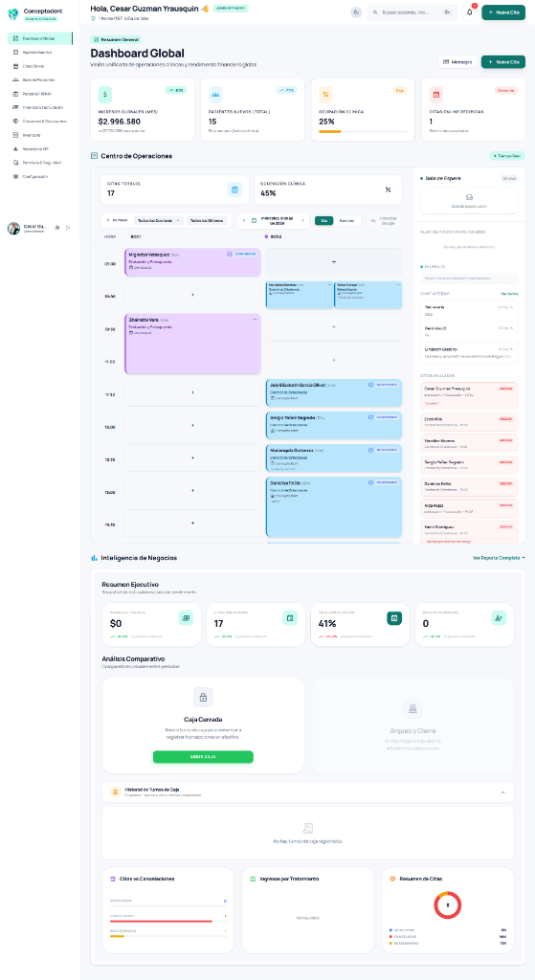Click the red Canceladas progress bar
The image size is (535, 980).
pos(167,921)
